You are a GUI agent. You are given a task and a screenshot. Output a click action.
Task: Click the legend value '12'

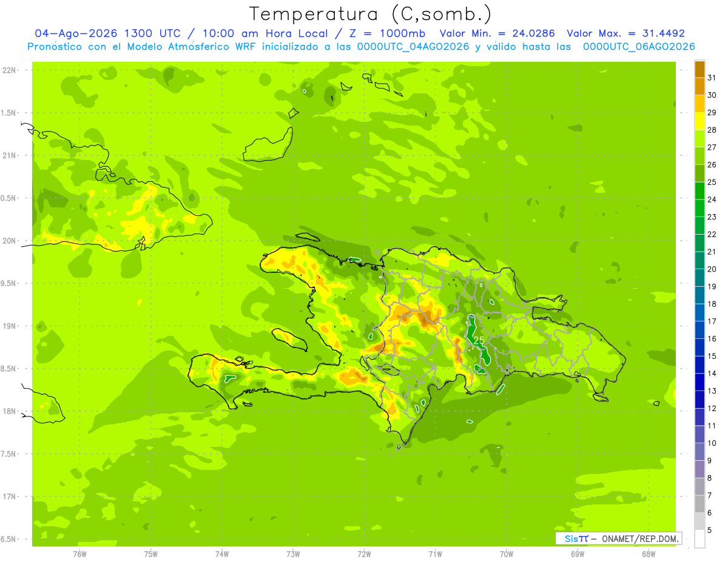(712, 409)
